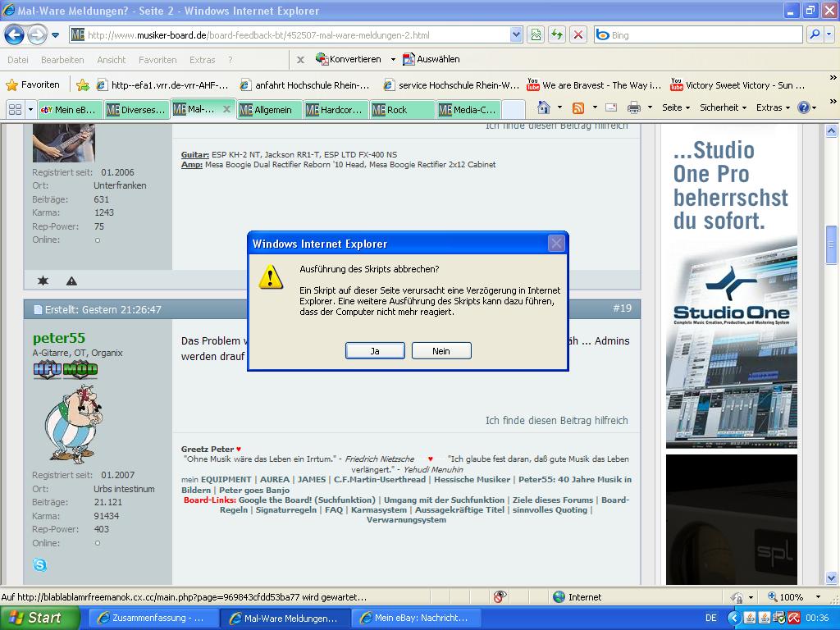Open Victory Sweet Victory YouTube favorite
840x630 pixels.
click(x=737, y=85)
